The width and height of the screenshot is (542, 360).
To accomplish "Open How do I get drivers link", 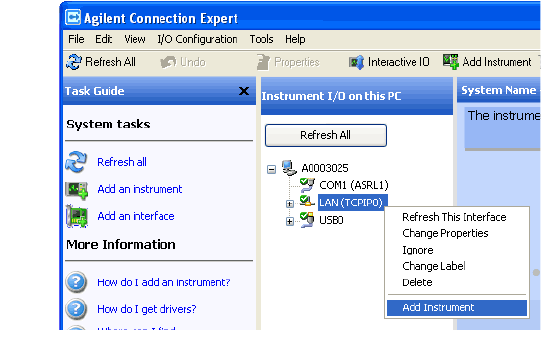I will pos(147,309).
